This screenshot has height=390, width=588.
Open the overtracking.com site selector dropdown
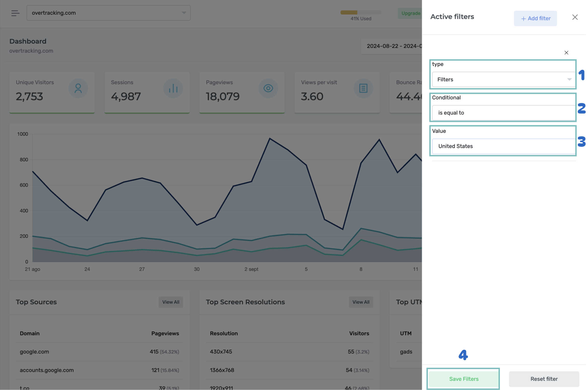pos(109,13)
